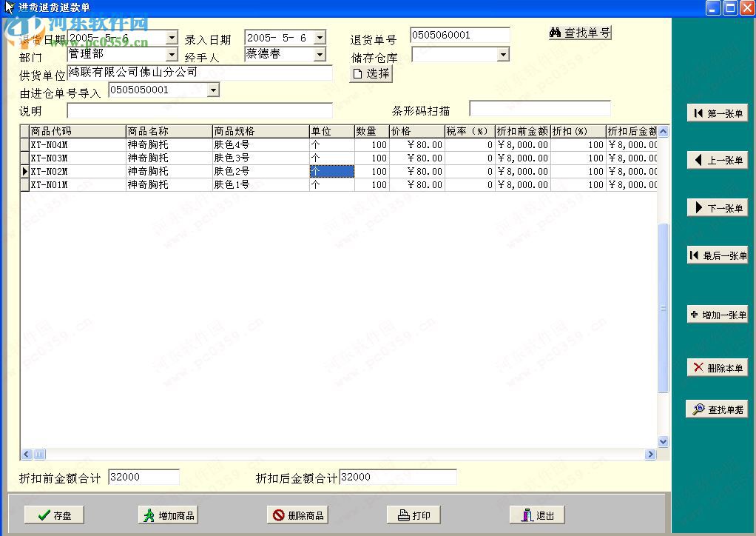Click the 折扣前金额合计 total field
The width and height of the screenshot is (756, 536).
[144, 477]
